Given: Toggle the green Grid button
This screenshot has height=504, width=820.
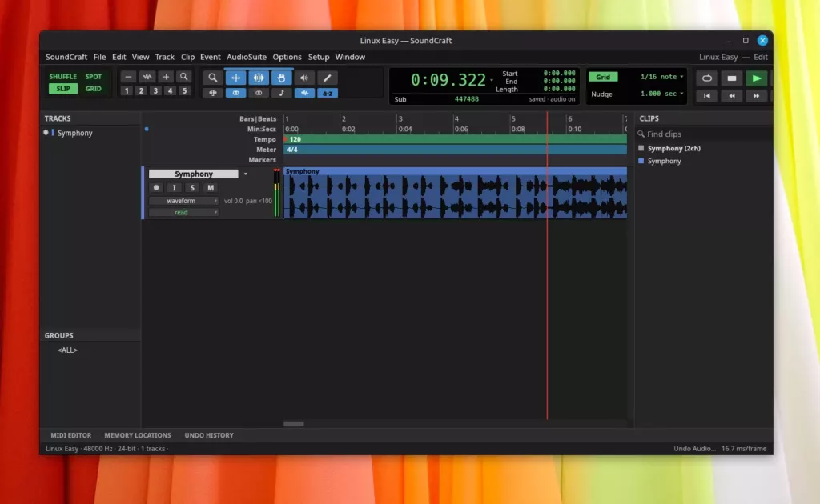Looking at the screenshot, I should point(603,77).
